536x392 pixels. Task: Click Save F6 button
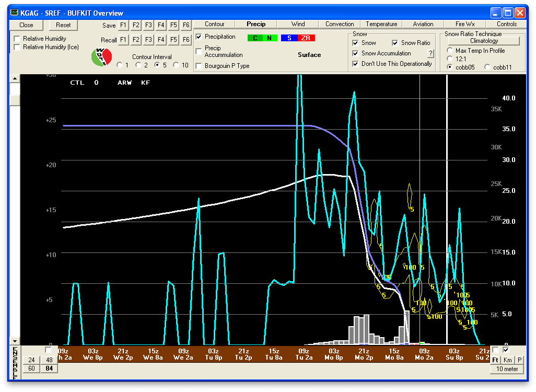click(x=186, y=25)
